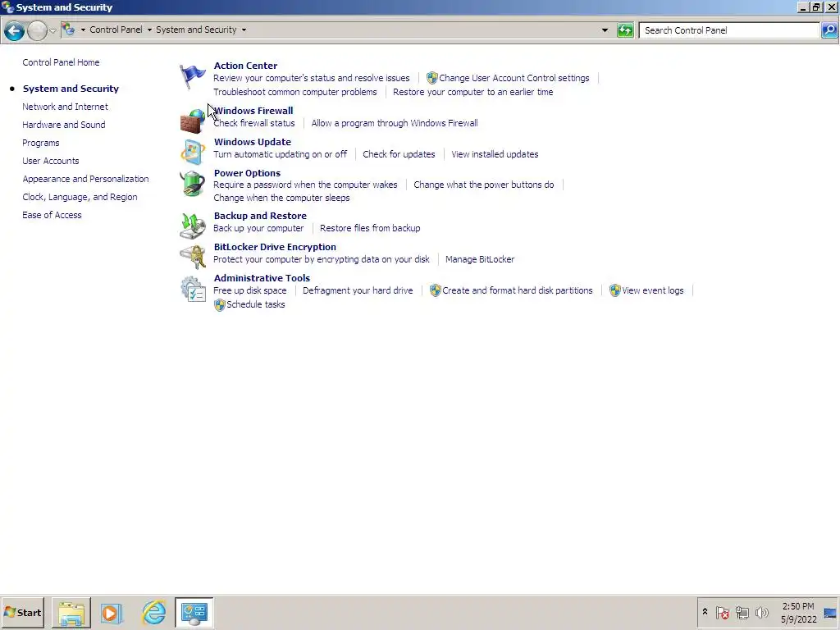
Task: Click Change what the power buttons do
Action: [483, 185]
